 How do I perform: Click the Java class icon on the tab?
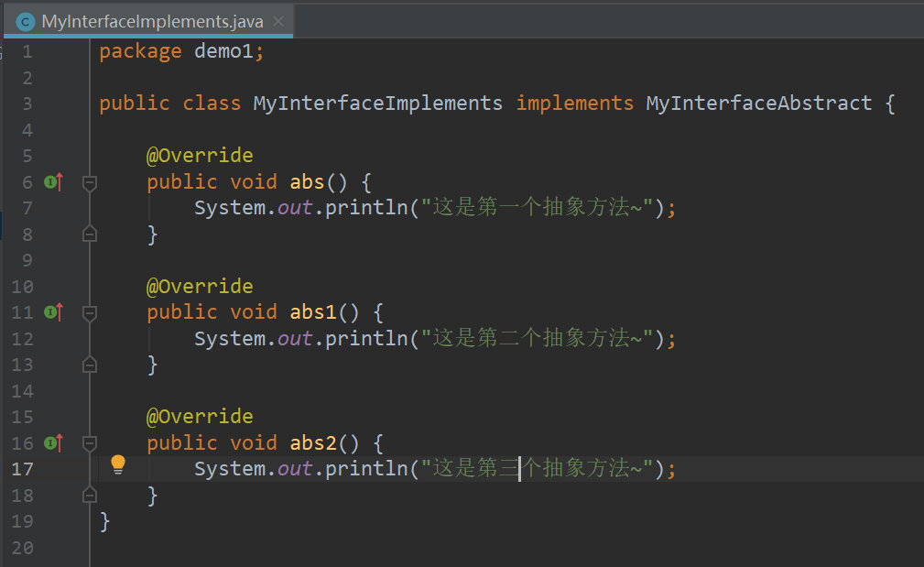26,22
